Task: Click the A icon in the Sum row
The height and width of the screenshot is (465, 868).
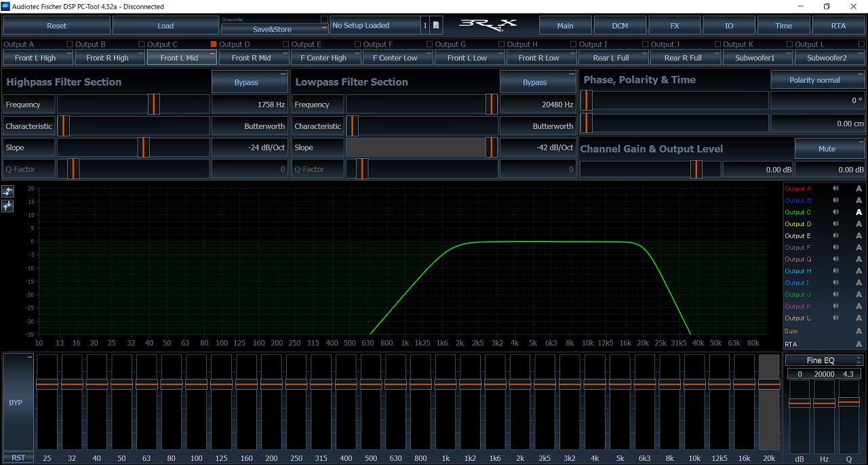Action: pos(859,331)
